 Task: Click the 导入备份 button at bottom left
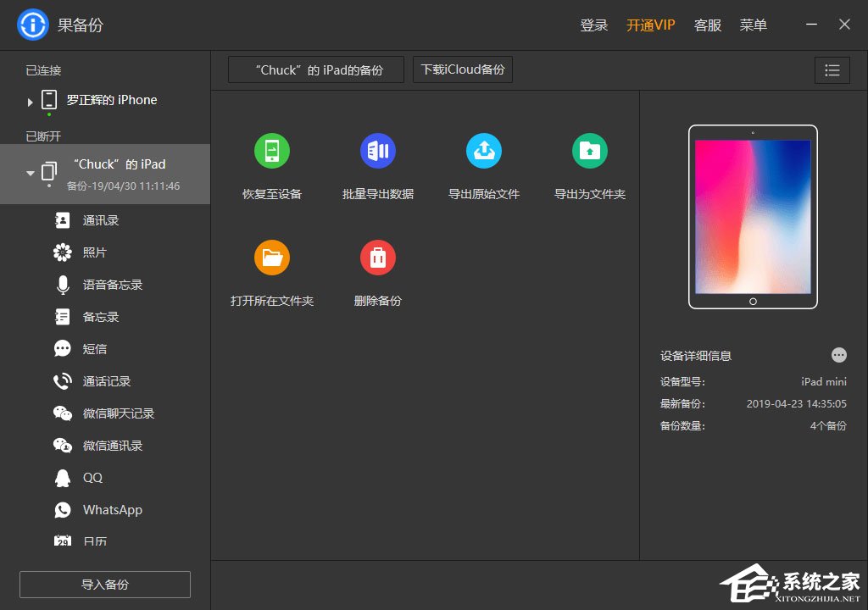pyautogui.click(x=104, y=584)
